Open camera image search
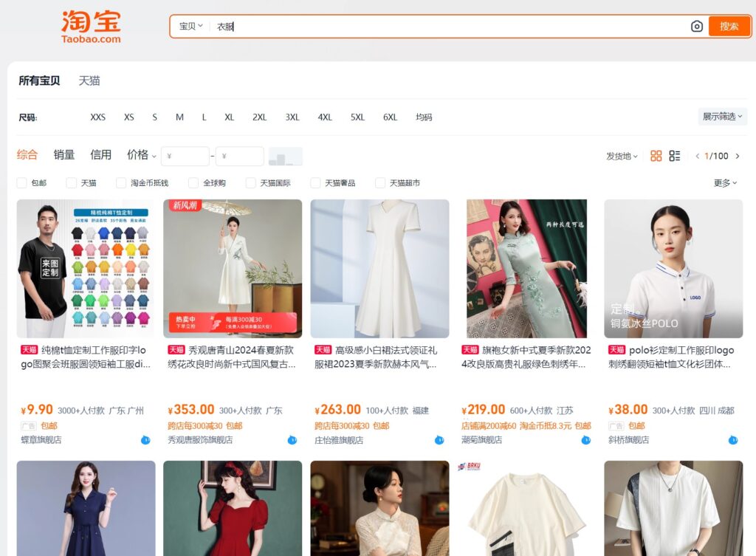Viewport: 756px width, 556px height. [x=697, y=27]
